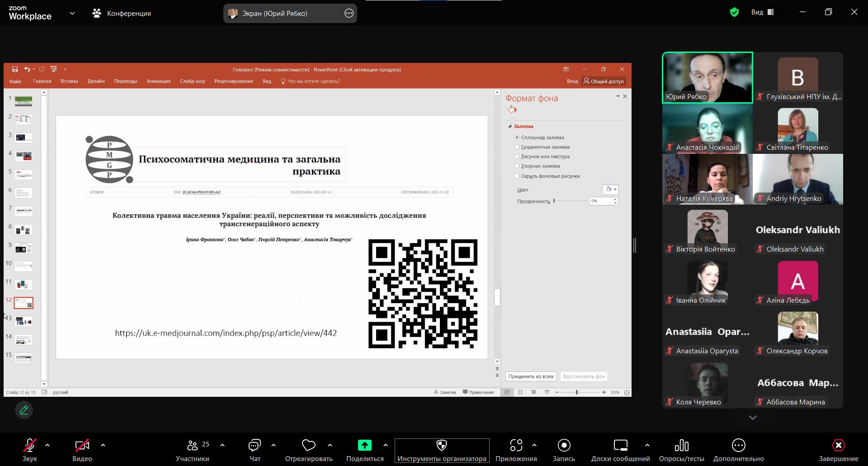Screen dimensions: 868x466
Task: Switch to Reading view icon
Action: 533,392
